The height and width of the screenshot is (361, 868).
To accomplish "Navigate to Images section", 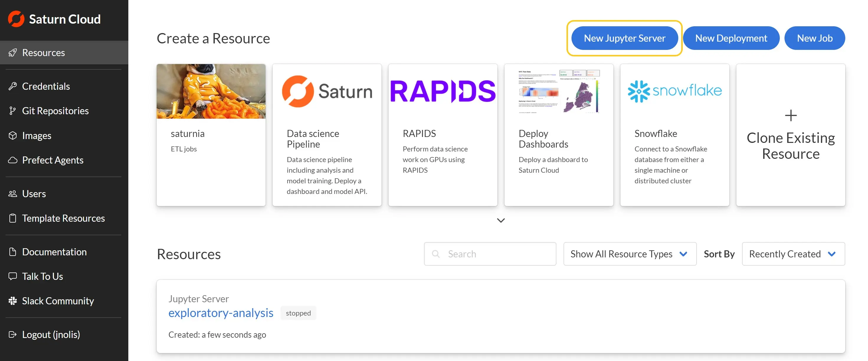I will 37,135.
